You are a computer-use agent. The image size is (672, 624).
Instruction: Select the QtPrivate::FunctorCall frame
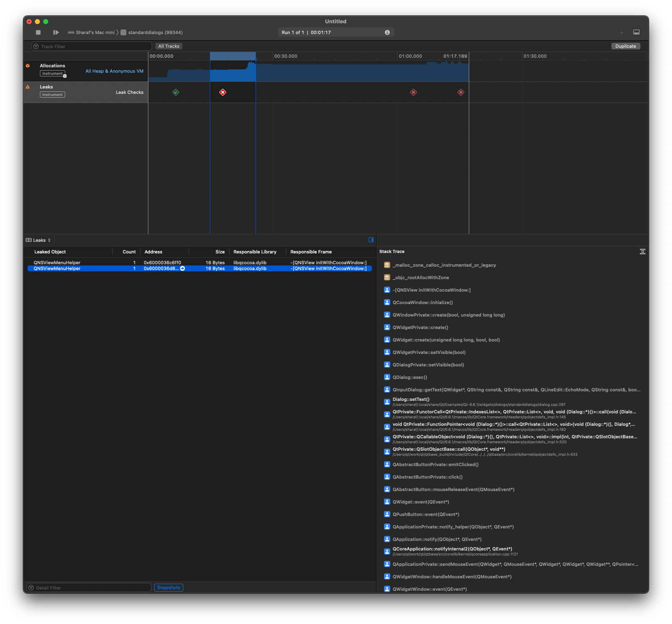(x=514, y=414)
